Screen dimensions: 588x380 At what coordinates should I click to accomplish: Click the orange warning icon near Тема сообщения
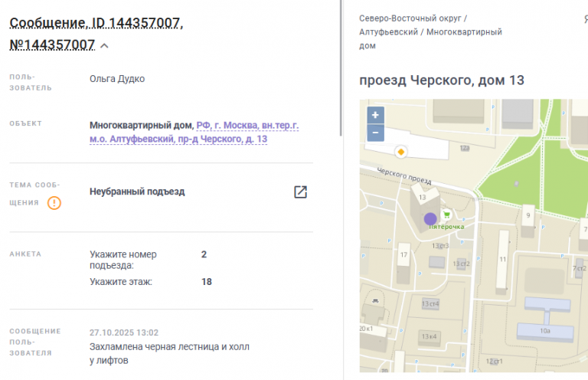(x=54, y=203)
